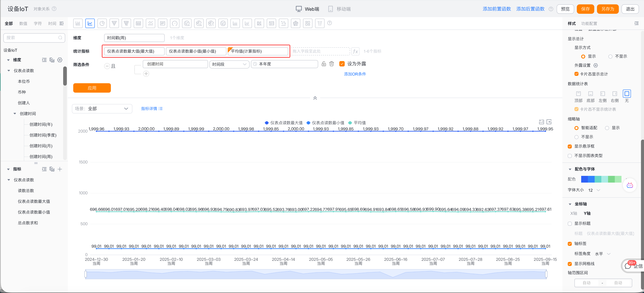
Task: Select the pie chart type icon
Action: tap(102, 23)
